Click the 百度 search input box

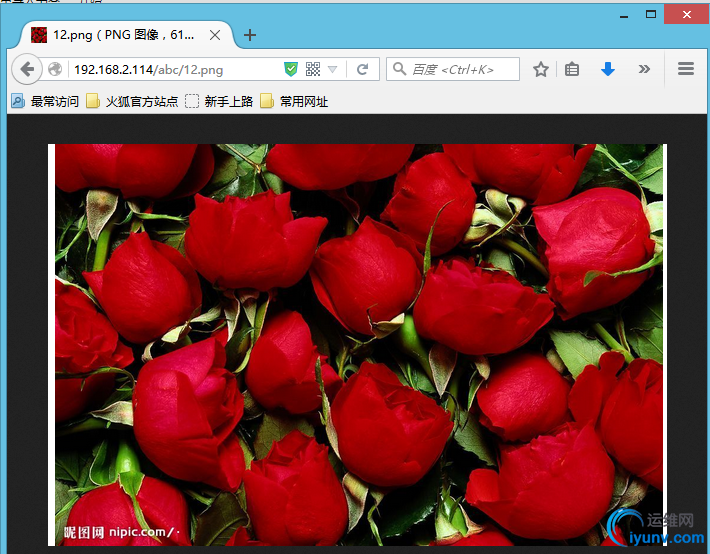(x=453, y=69)
